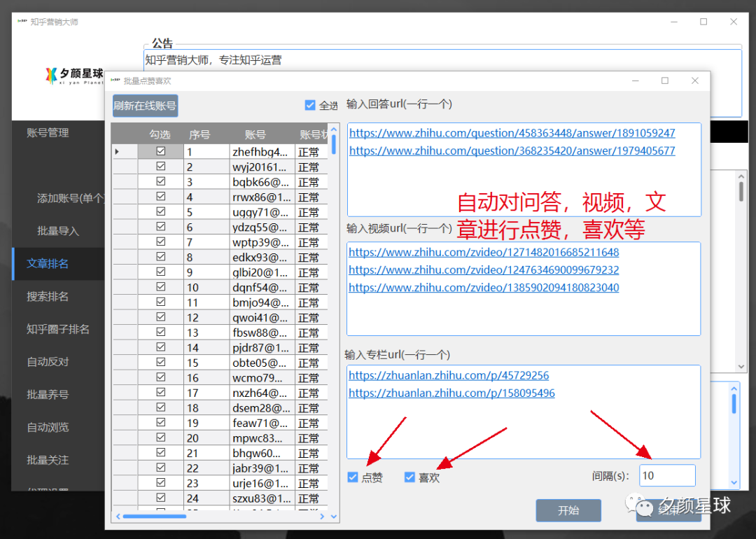Screen dimensions: 756x539
Task: Click the main window's right panel scrollbar thumb
Action: [741, 191]
